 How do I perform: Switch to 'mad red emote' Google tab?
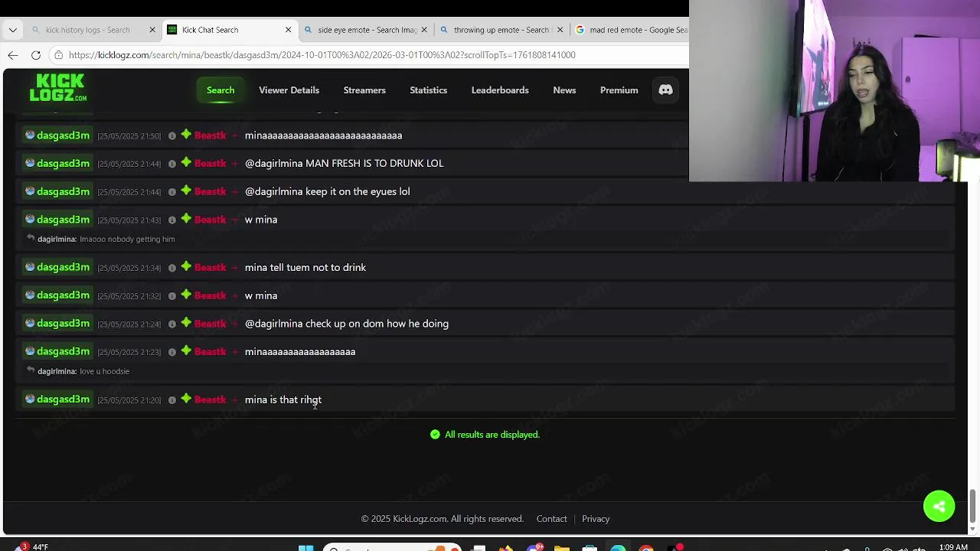632,30
